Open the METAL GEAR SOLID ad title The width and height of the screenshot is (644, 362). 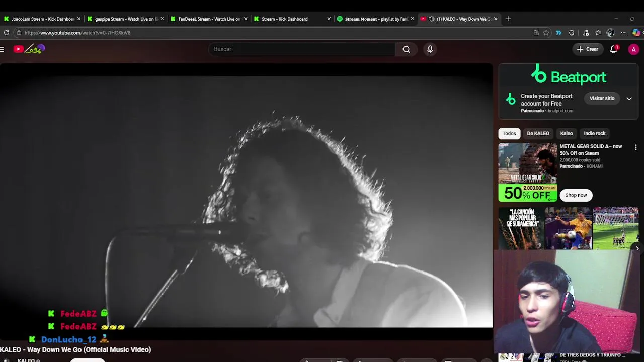tap(591, 150)
